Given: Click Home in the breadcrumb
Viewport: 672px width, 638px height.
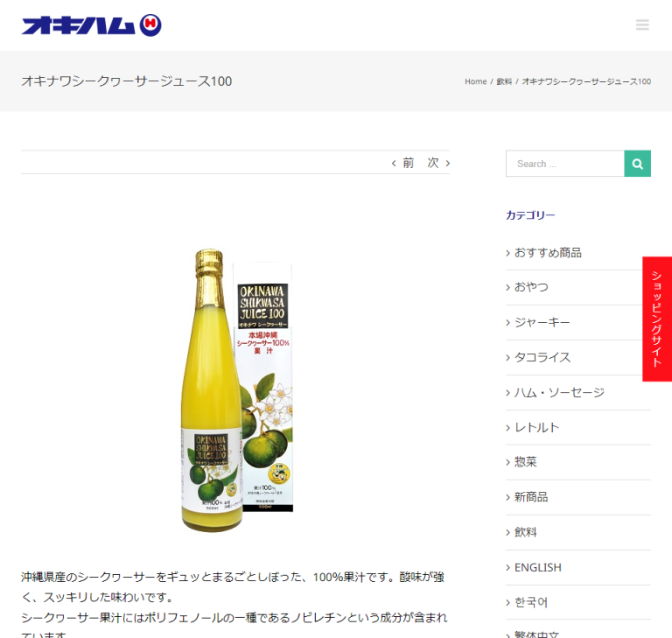Looking at the screenshot, I should 475,81.
